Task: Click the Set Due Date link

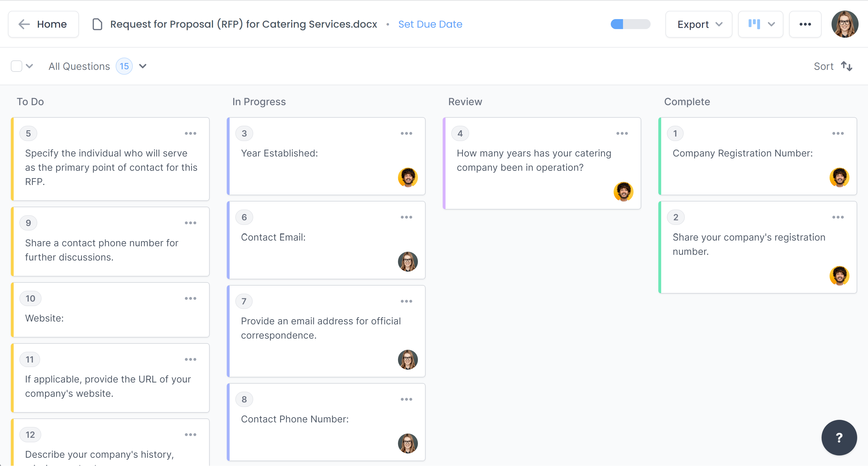Action: [430, 24]
